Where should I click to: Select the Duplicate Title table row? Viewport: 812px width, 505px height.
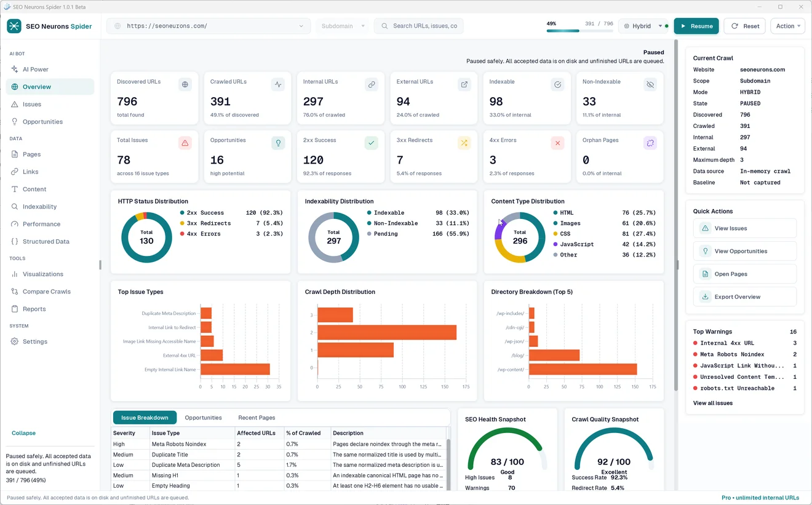[278, 455]
